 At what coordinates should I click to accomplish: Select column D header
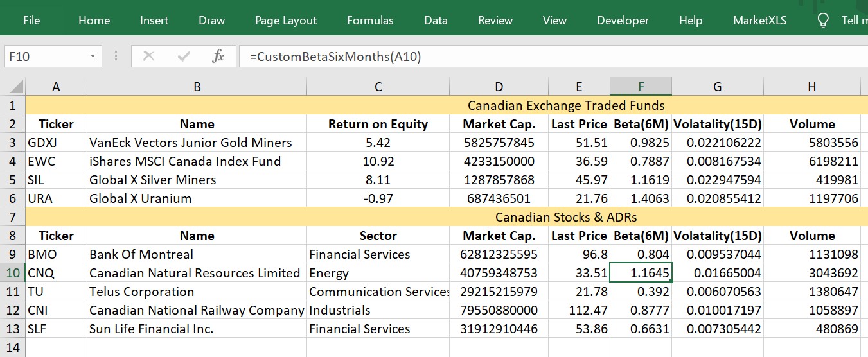tap(499, 87)
